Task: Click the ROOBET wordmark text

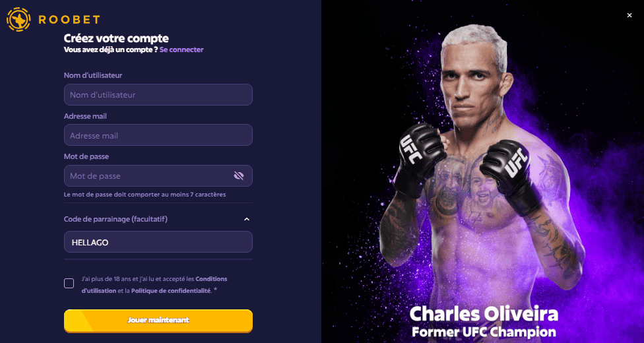Action: coord(69,20)
